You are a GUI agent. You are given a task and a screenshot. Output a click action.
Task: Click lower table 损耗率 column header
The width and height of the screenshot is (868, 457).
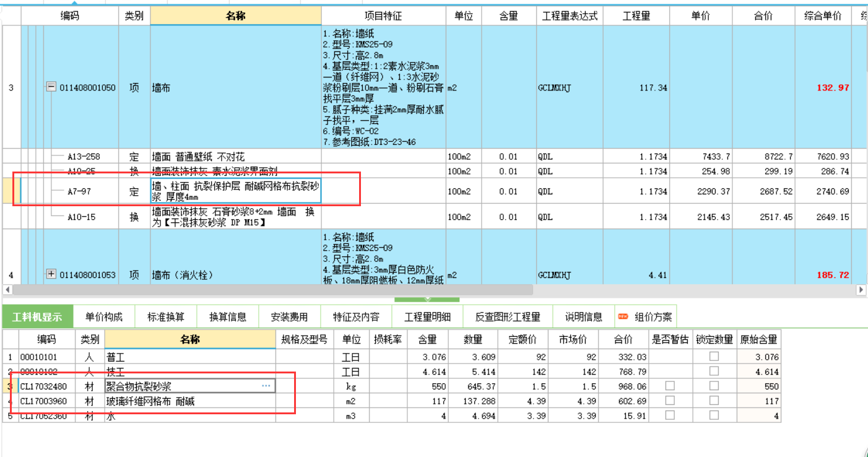(388, 339)
